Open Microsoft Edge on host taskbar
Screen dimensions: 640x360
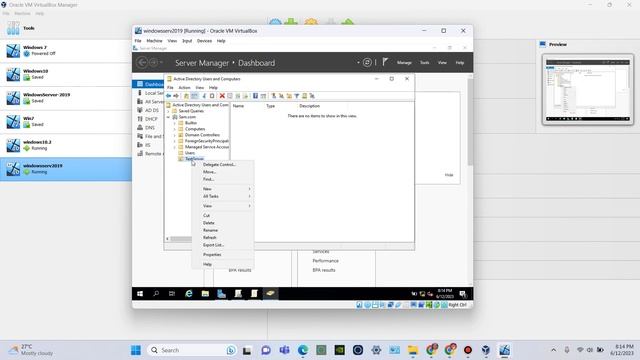coord(302,350)
